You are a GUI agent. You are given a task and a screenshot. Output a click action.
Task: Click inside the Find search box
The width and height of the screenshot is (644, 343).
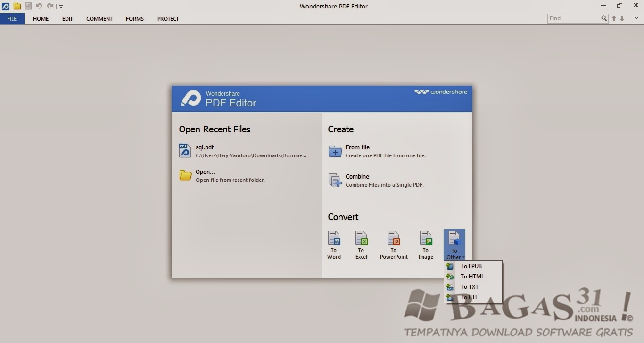tap(574, 18)
